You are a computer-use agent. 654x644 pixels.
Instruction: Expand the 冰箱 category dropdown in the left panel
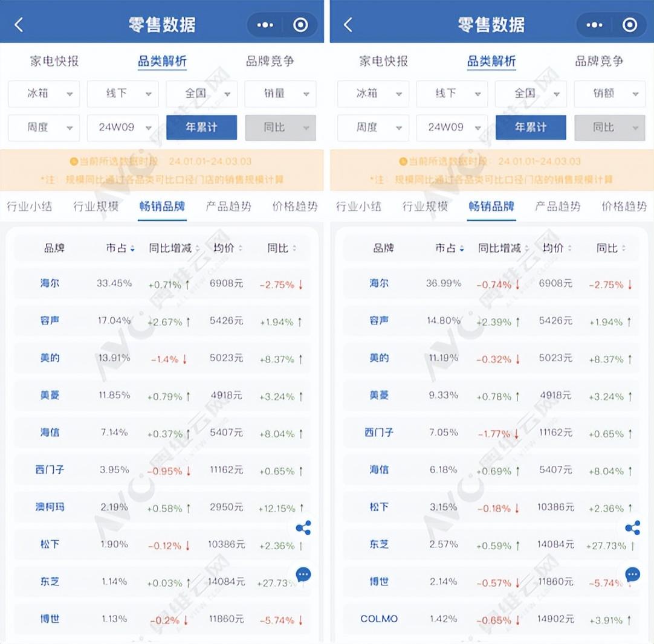(x=44, y=94)
